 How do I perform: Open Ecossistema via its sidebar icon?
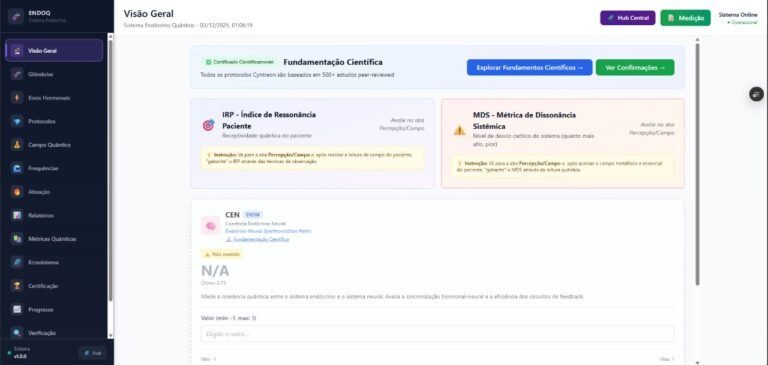[x=17, y=262]
